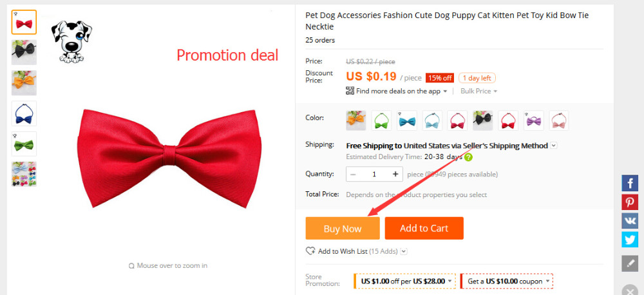Decrease quantity with the minus button

coord(354,174)
